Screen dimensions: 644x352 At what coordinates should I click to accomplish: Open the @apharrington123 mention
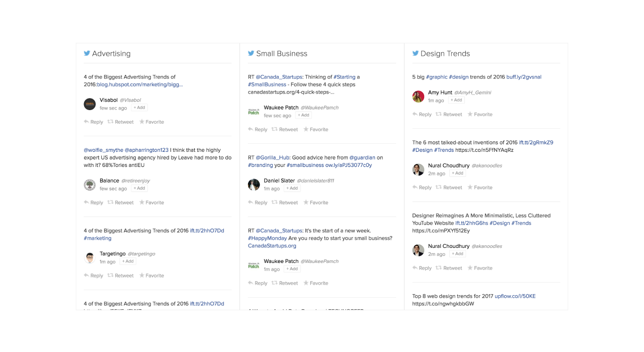pos(146,150)
